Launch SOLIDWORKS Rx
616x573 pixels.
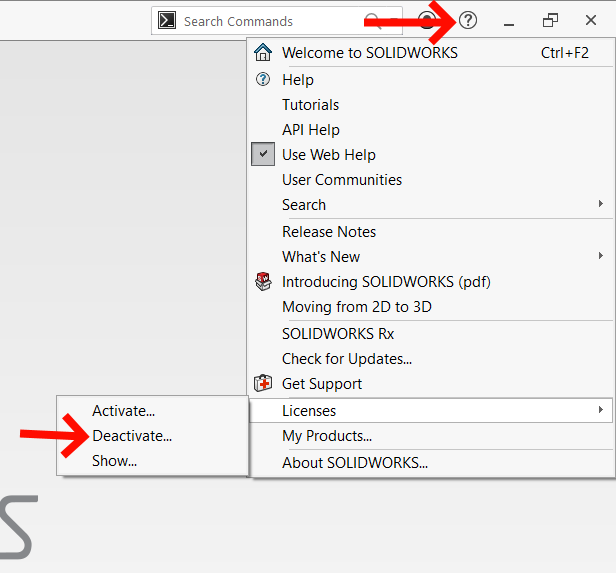pyautogui.click(x=338, y=334)
